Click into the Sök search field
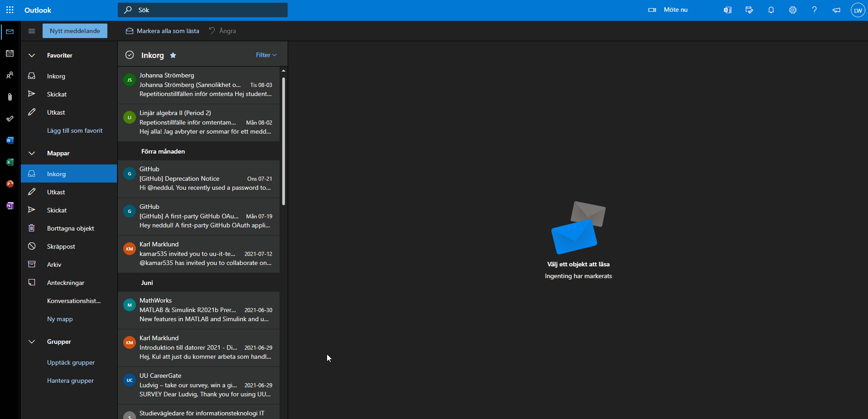This screenshot has height=419, width=868. (x=203, y=10)
